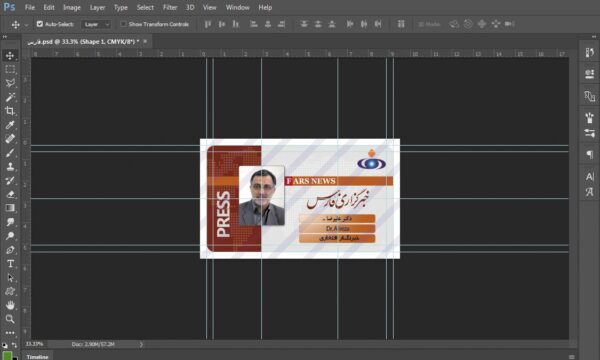The width and height of the screenshot is (600, 360).
Task: Open the Layer menu
Action: [x=97, y=7]
